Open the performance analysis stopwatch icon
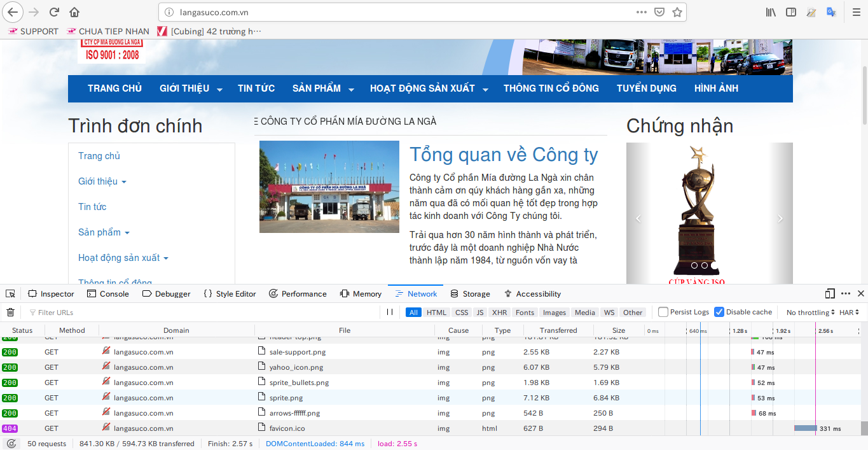868x450 pixels. click(x=11, y=444)
